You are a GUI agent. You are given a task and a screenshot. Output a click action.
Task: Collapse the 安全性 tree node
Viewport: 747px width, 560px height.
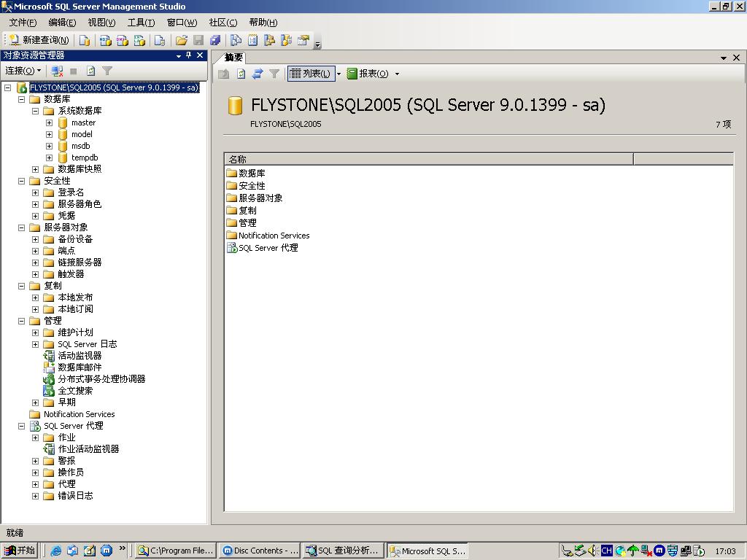pos(21,181)
